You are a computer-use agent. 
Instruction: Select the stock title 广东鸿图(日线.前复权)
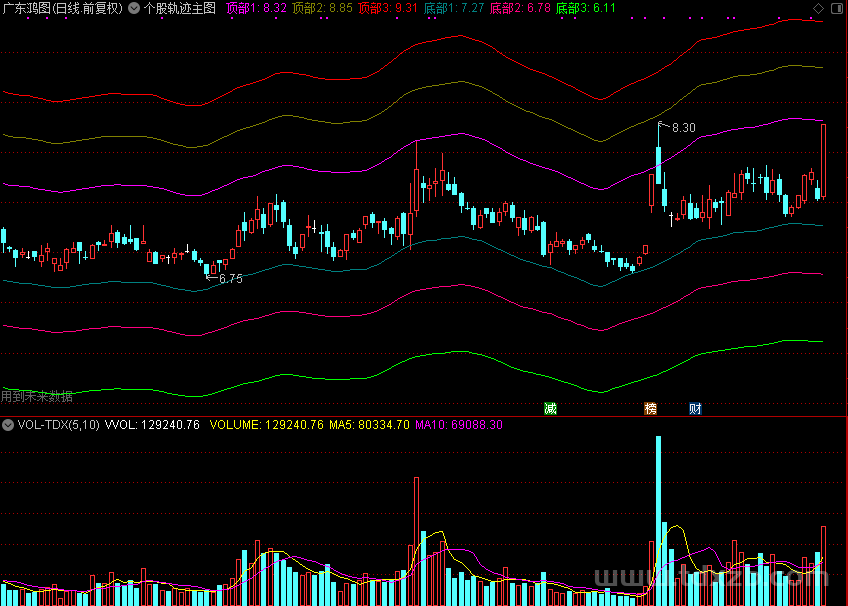point(63,8)
